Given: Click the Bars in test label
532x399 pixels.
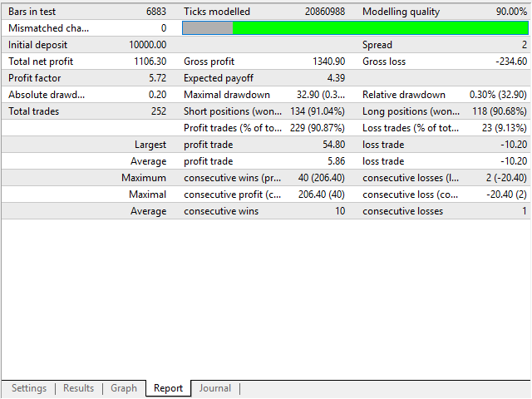Looking at the screenshot, I should pyautogui.click(x=34, y=12).
